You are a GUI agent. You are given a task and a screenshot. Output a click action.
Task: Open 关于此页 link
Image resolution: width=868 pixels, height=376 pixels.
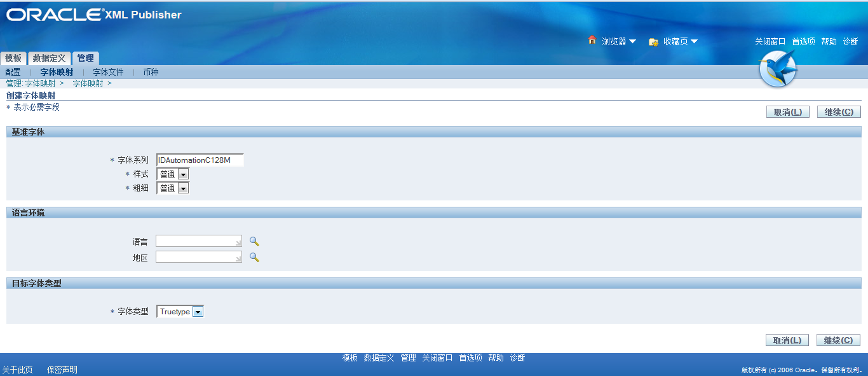click(17, 370)
